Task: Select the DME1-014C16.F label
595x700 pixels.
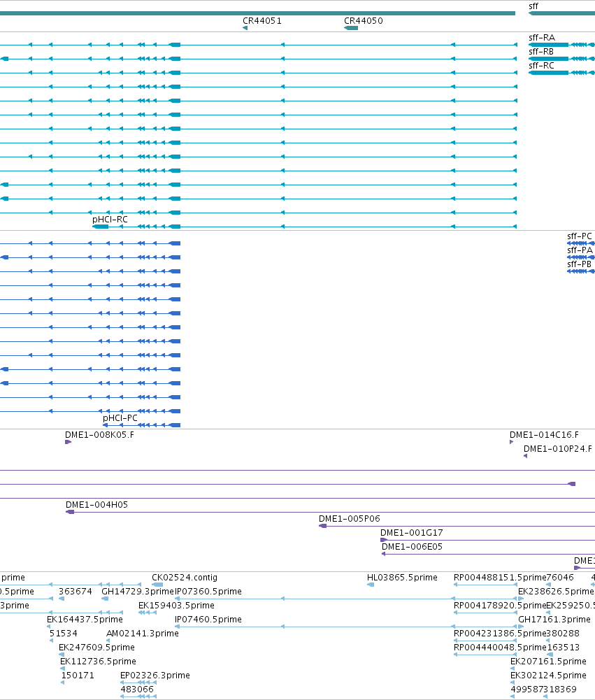Action: tap(544, 435)
